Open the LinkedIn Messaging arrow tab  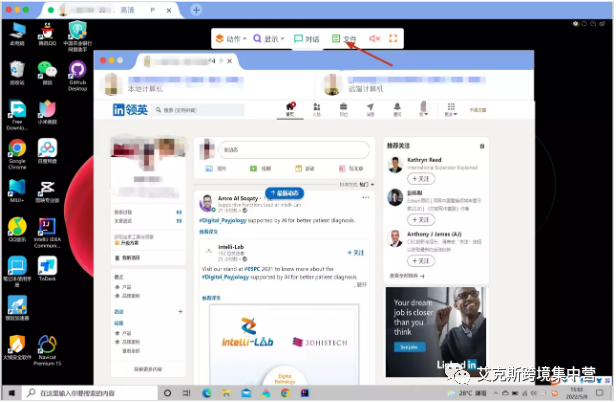[370, 110]
